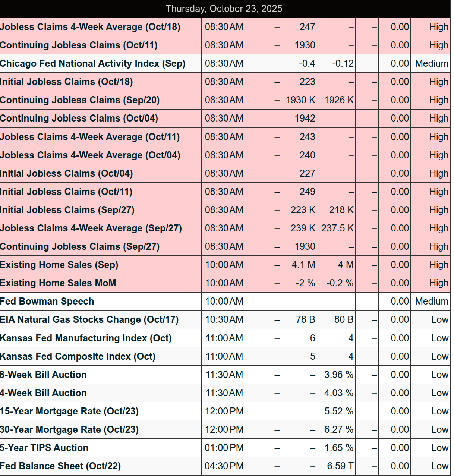Click Jobless Claims 4-Week Average (Oct/18) event
Viewport: 454px width, 476px height.
[x=90, y=27]
